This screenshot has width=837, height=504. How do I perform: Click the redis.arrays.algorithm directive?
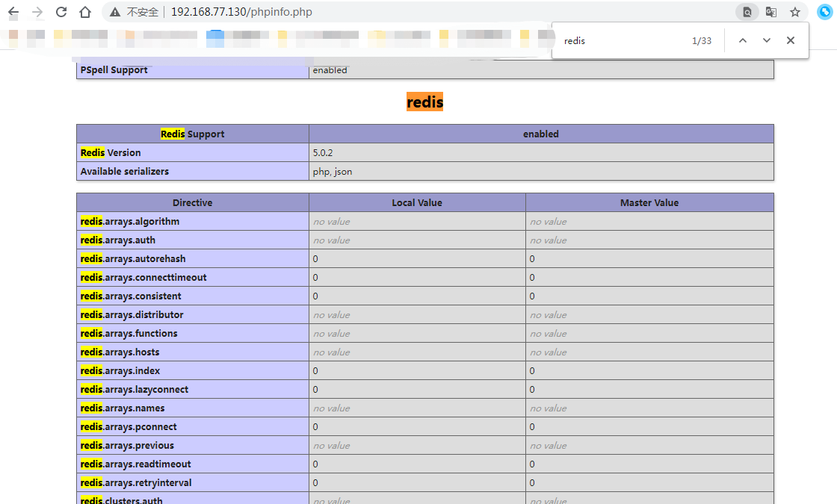point(130,221)
